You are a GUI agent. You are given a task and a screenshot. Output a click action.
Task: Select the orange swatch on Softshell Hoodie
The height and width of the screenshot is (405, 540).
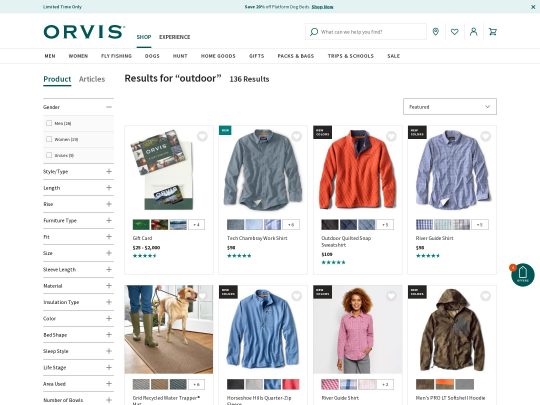pos(446,384)
